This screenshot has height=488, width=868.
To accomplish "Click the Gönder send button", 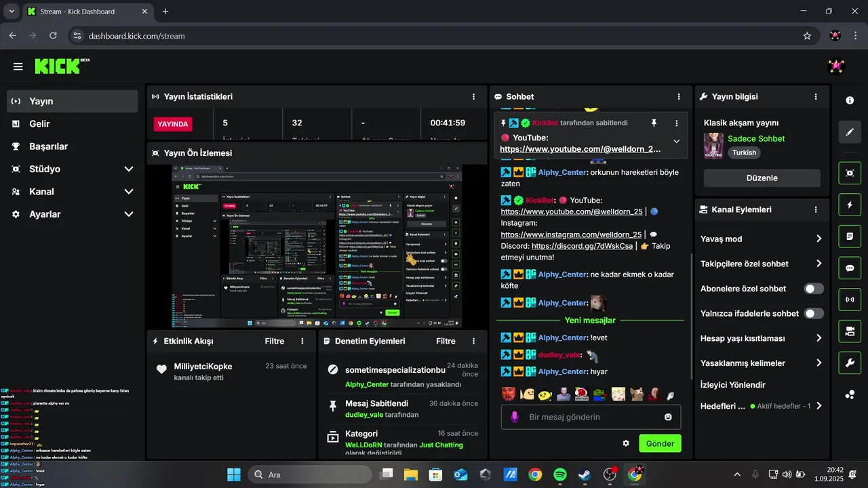I will click(660, 443).
